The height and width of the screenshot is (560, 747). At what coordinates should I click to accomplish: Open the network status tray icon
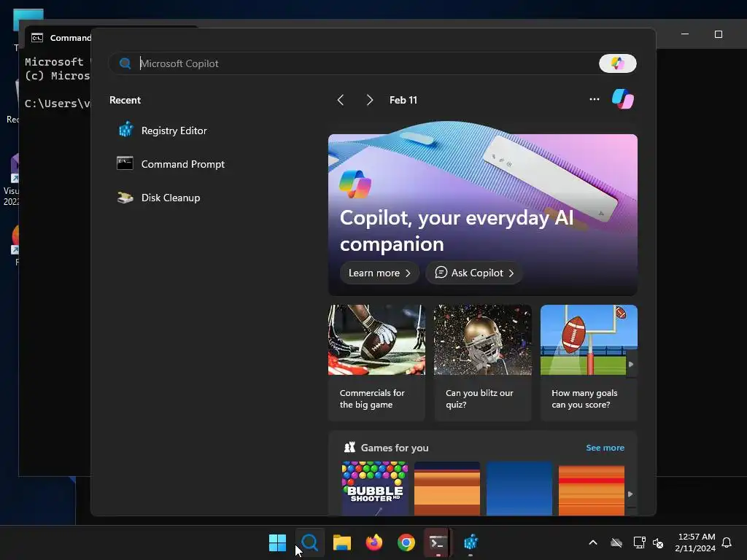point(639,542)
